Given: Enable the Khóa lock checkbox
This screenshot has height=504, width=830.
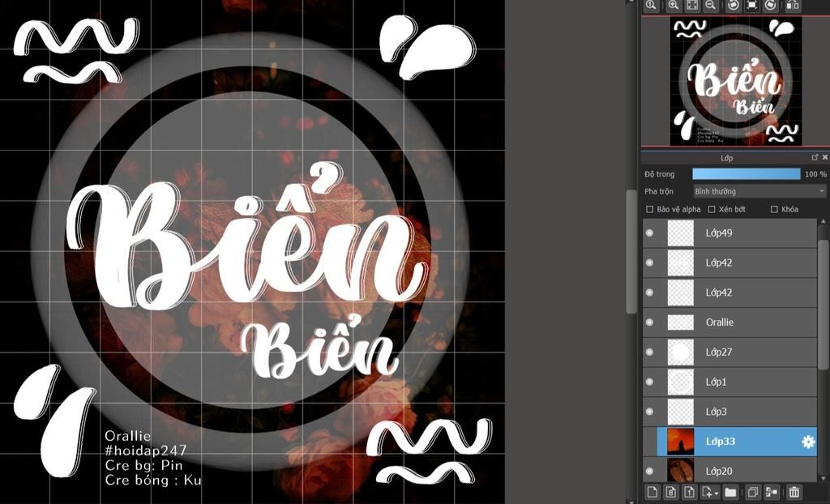Looking at the screenshot, I should [774, 209].
